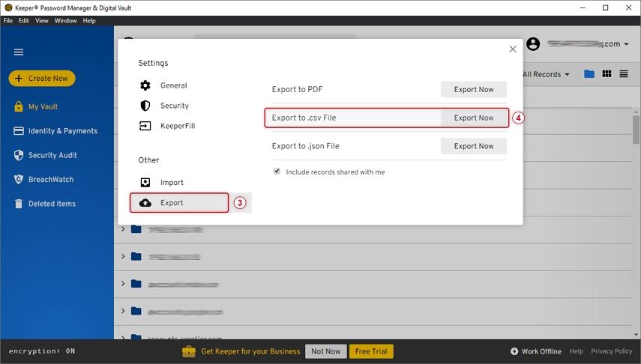Image resolution: width=641 pixels, height=364 pixels.
Task: Open Security Audit in the sidebar
Action: click(x=52, y=155)
